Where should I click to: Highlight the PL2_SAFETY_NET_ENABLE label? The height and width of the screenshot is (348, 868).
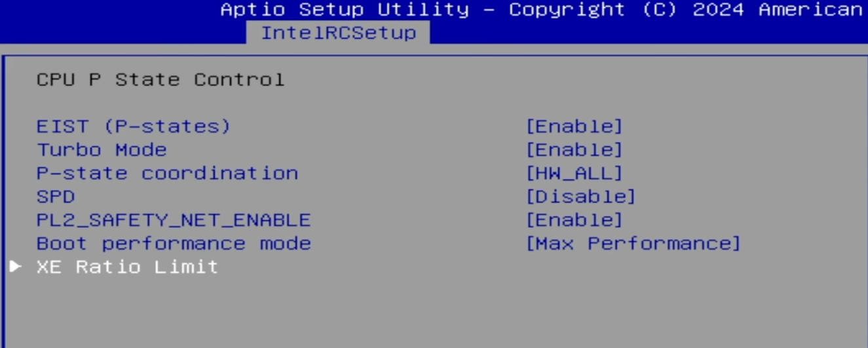click(x=174, y=220)
